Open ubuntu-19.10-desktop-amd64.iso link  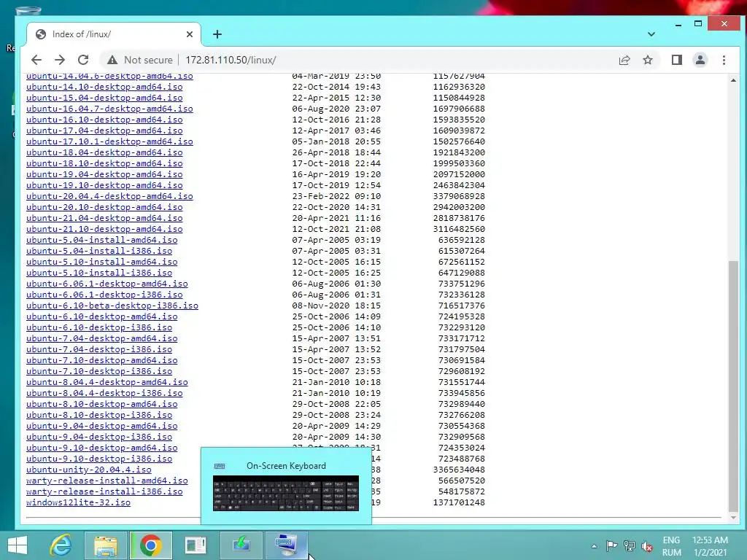click(x=104, y=186)
